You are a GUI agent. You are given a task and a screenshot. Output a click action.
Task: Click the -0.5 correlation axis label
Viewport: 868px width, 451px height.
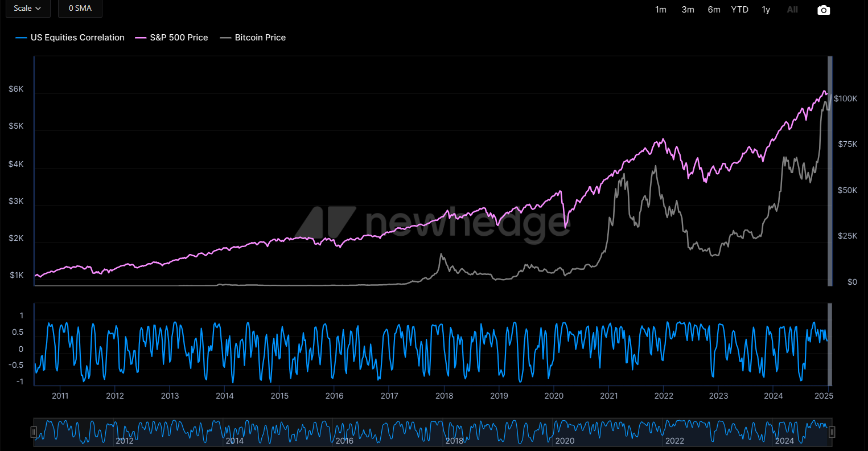(x=17, y=365)
